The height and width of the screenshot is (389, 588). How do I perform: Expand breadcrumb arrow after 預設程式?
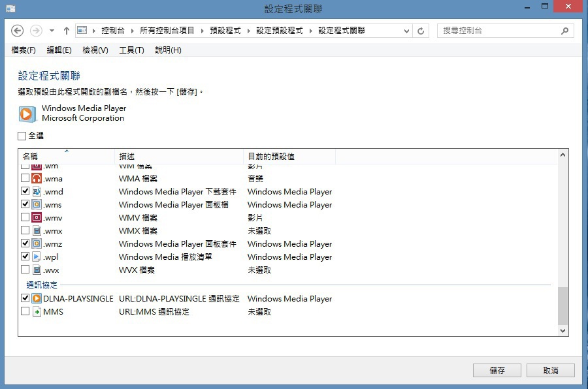pyautogui.click(x=249, y=31)
